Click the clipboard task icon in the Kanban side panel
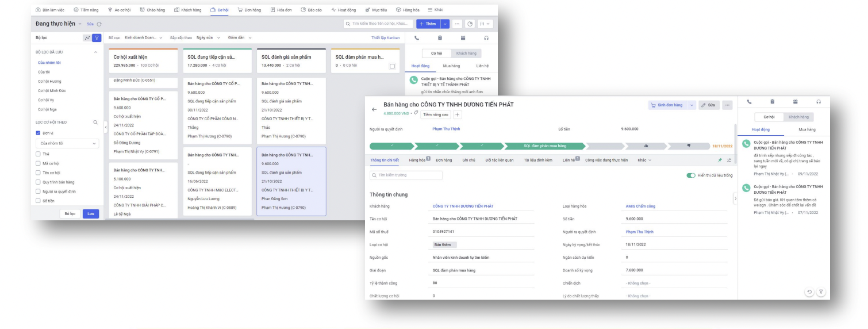Image resolution: width=868 pixels, height=329 pixels. click(440, 38)
